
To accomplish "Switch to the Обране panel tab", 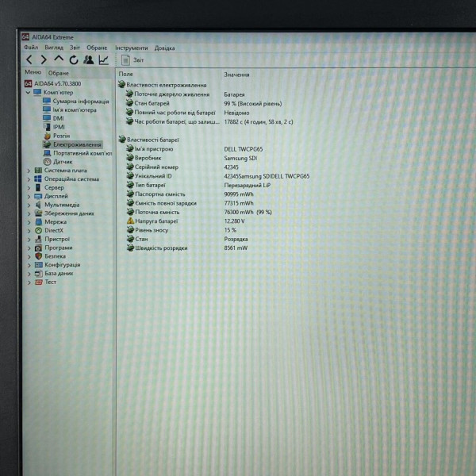I will [59, 73].
